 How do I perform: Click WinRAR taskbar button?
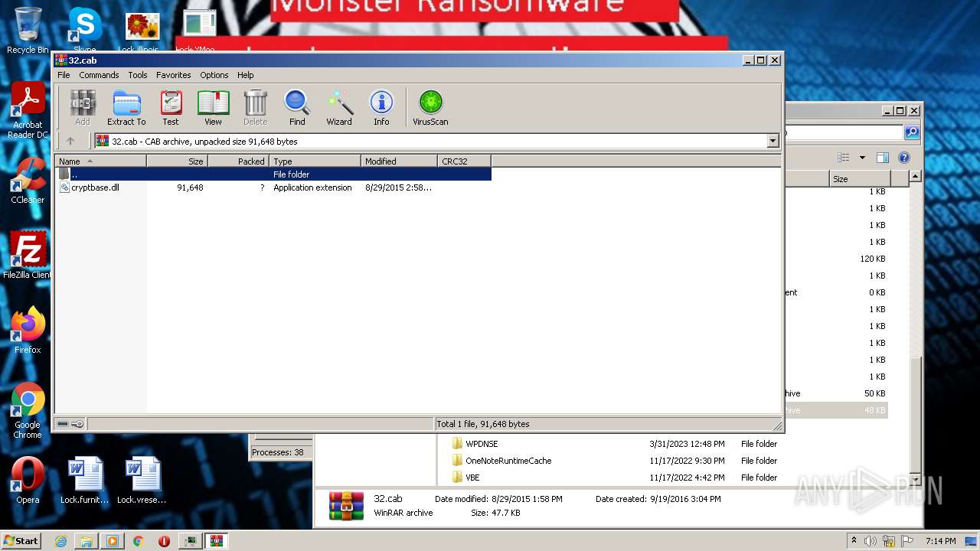click(216, 541)
